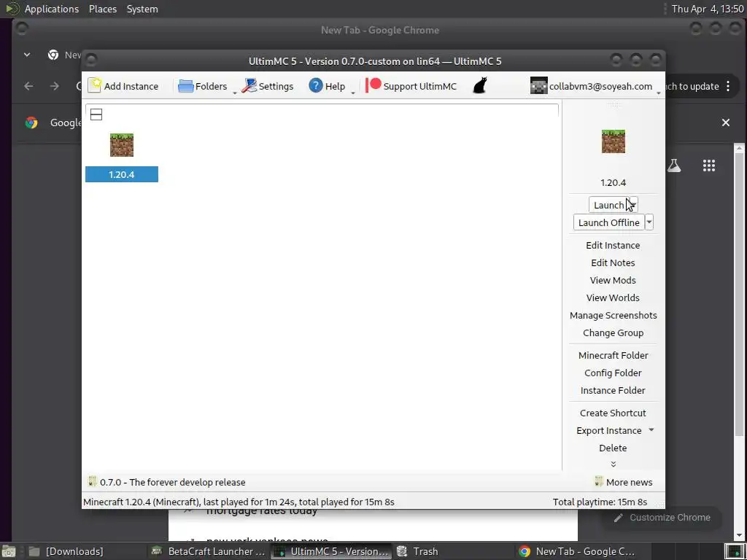
Task: Click Export Instance
Action: pos(609,430)
